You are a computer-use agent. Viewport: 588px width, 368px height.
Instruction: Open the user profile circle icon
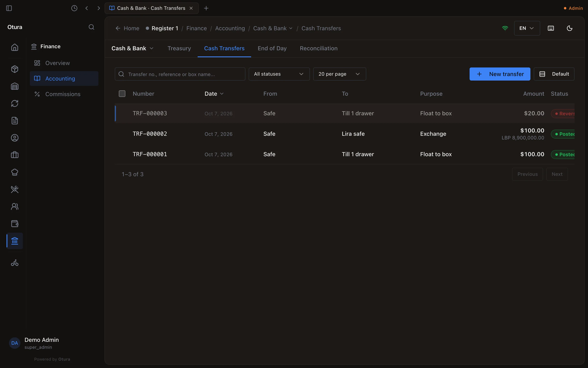pyautogui.click(x=14, y=138)
